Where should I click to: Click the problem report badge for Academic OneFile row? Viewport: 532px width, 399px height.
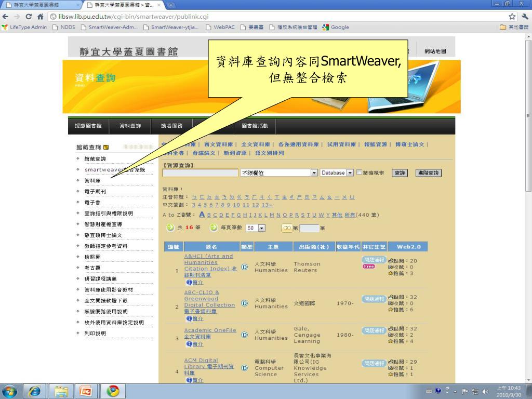coord(374,330)
